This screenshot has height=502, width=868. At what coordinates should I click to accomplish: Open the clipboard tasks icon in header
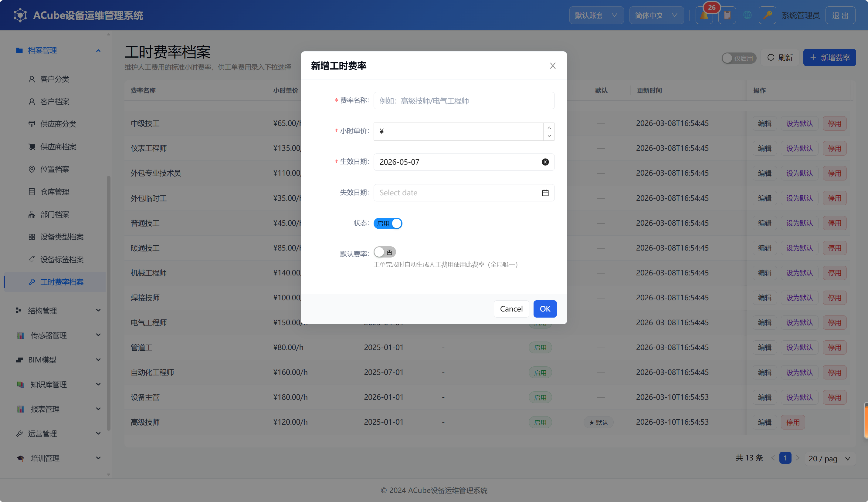727,15
